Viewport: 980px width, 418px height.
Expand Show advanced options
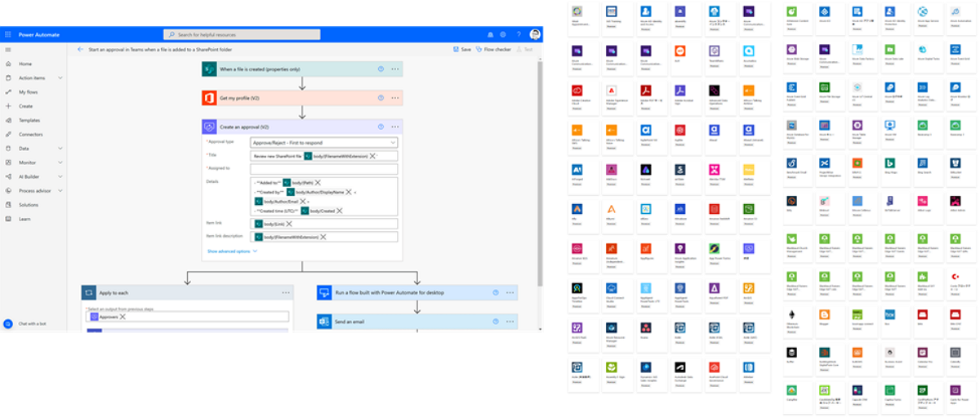click(x=232, y=251)
